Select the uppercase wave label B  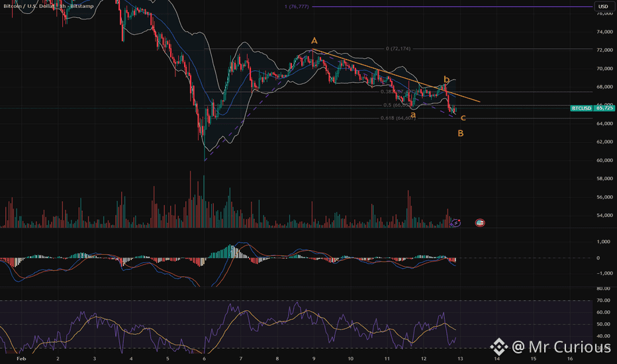[x=460, y=134]
